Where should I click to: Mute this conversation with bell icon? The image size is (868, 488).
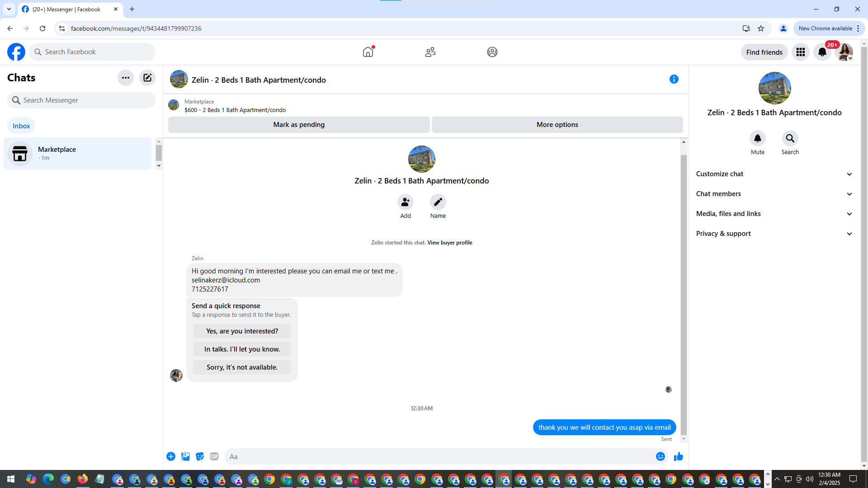click(x=758, y=138)
